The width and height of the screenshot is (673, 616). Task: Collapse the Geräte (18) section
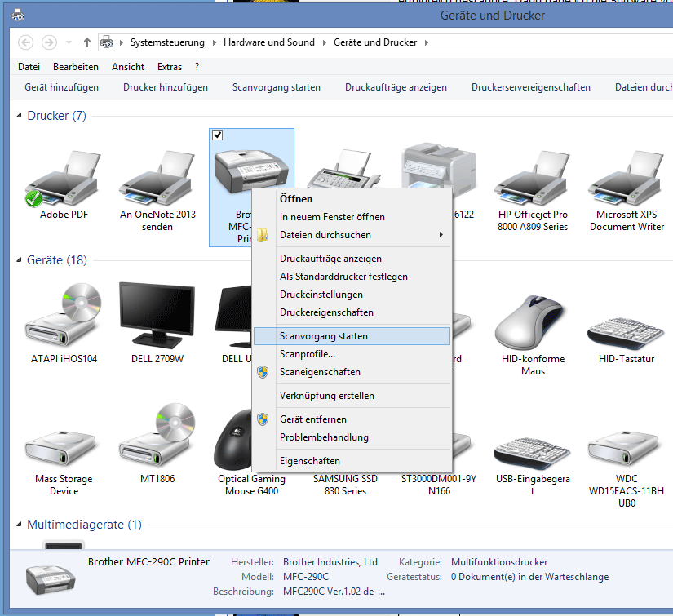tap(20, 260)
